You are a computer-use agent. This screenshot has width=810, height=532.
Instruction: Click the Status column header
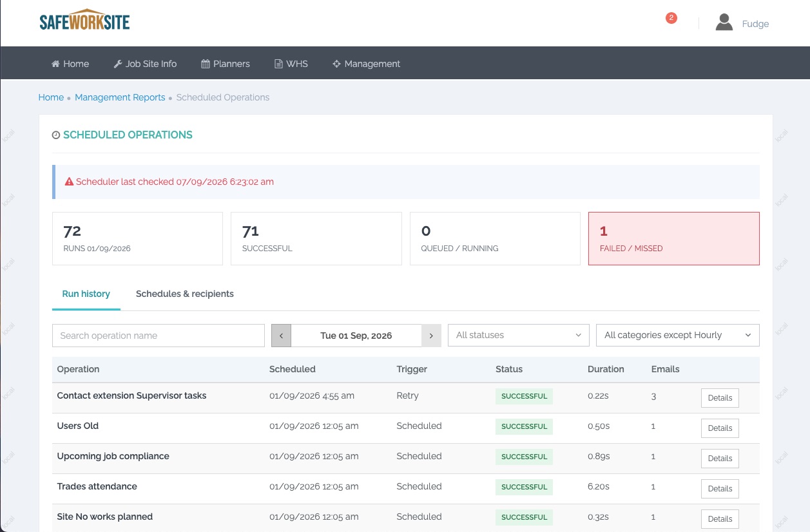pos(509,369)
